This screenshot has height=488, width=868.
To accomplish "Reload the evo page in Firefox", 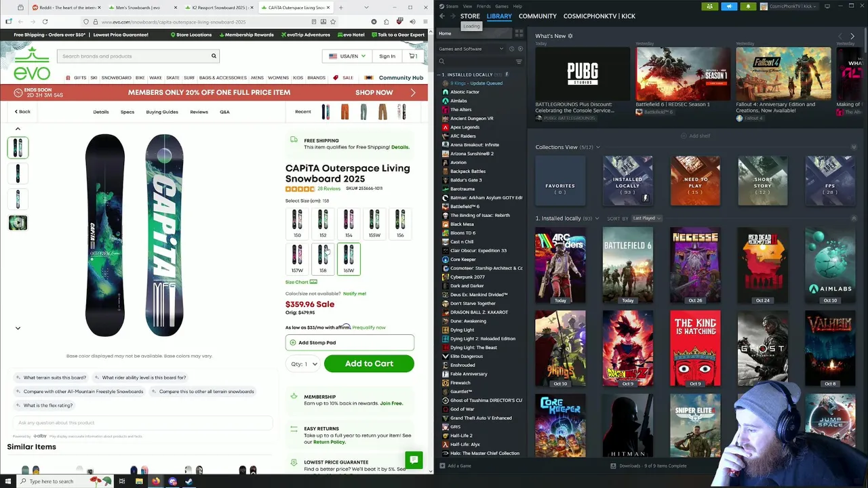I will click(x=45, y=22).
